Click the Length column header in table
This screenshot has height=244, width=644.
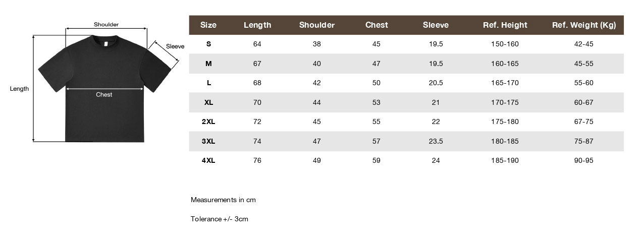click(x=257, y=25)
